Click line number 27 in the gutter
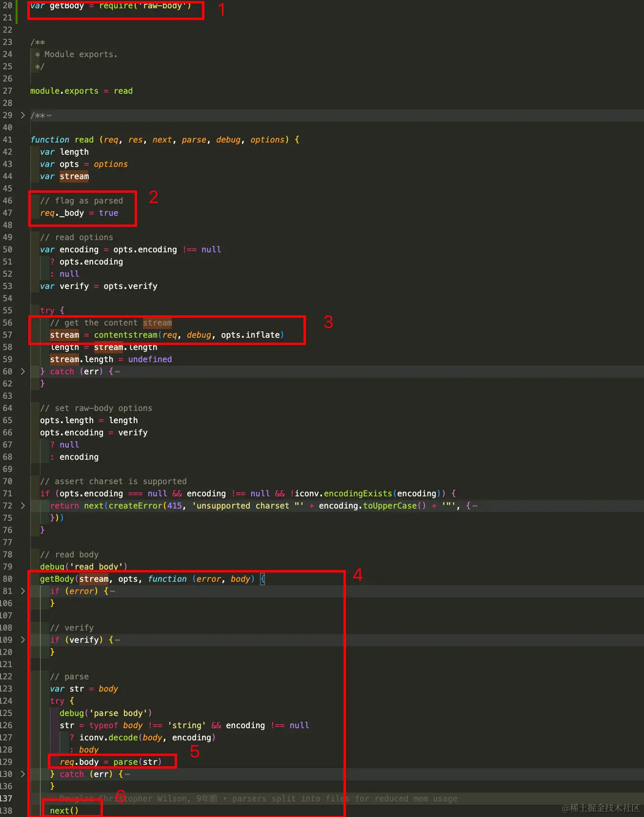644x817 pixels. tap(7, 91)
